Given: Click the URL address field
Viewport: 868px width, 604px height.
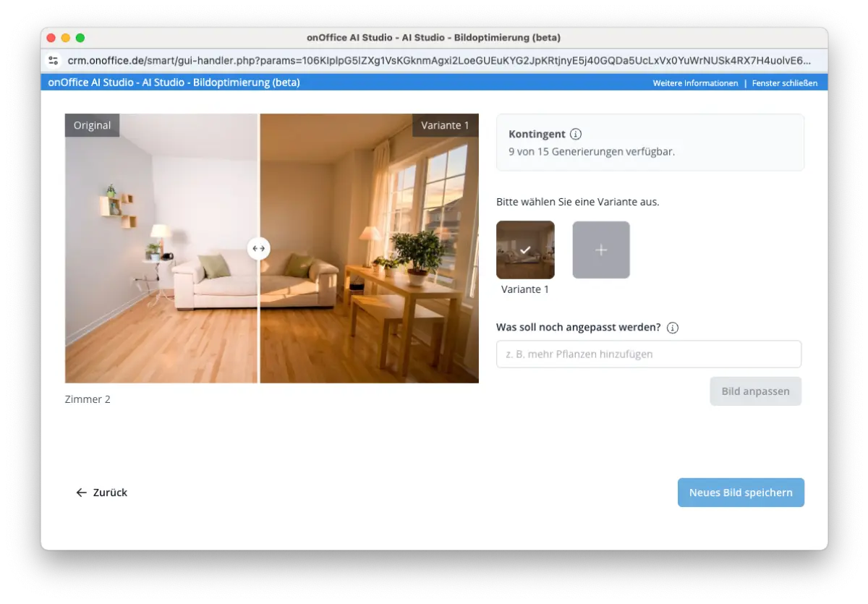Looking at the screenshot, I should [439, 61].
